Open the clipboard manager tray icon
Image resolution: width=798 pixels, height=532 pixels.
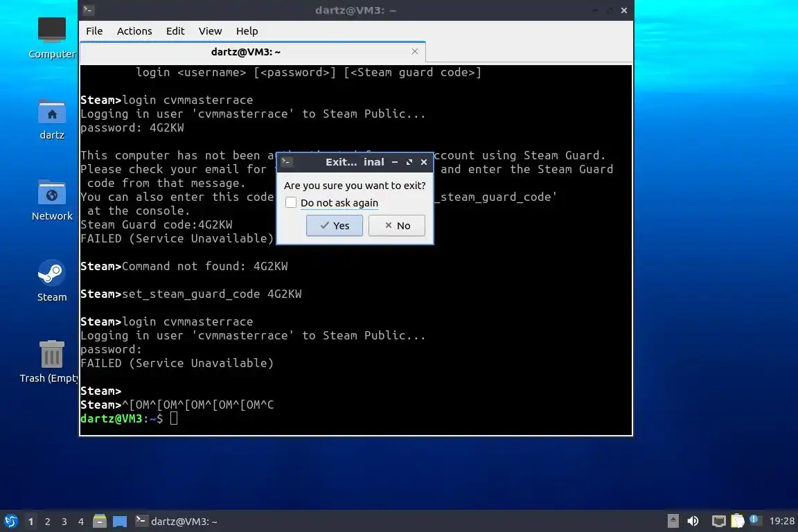[x=738, y=521]
